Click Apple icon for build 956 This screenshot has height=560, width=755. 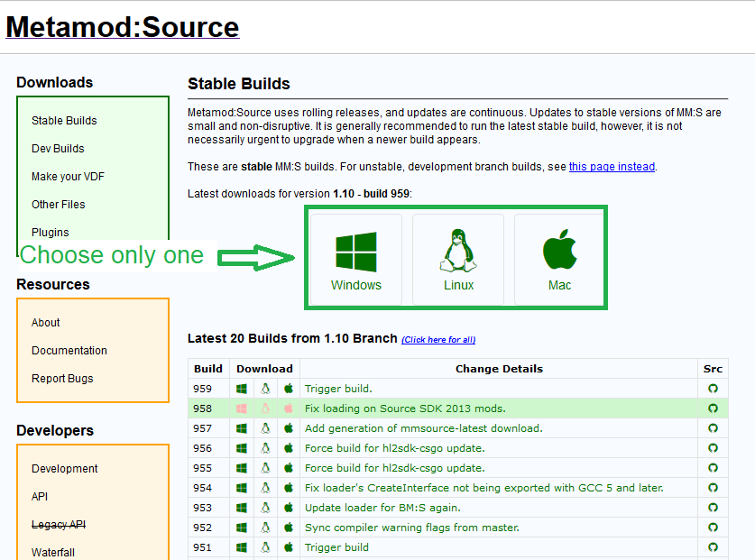point(289,448)
